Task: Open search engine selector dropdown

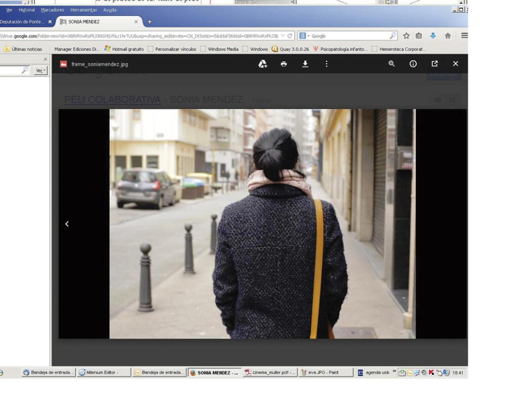Action: point(304,36)
